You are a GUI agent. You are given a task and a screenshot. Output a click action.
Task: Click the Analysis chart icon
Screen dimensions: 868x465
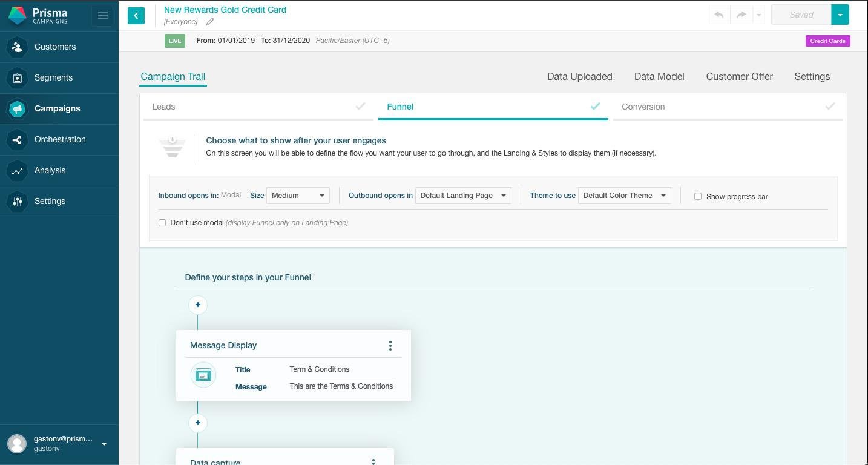pyautogui.click(x=17, y=170)
